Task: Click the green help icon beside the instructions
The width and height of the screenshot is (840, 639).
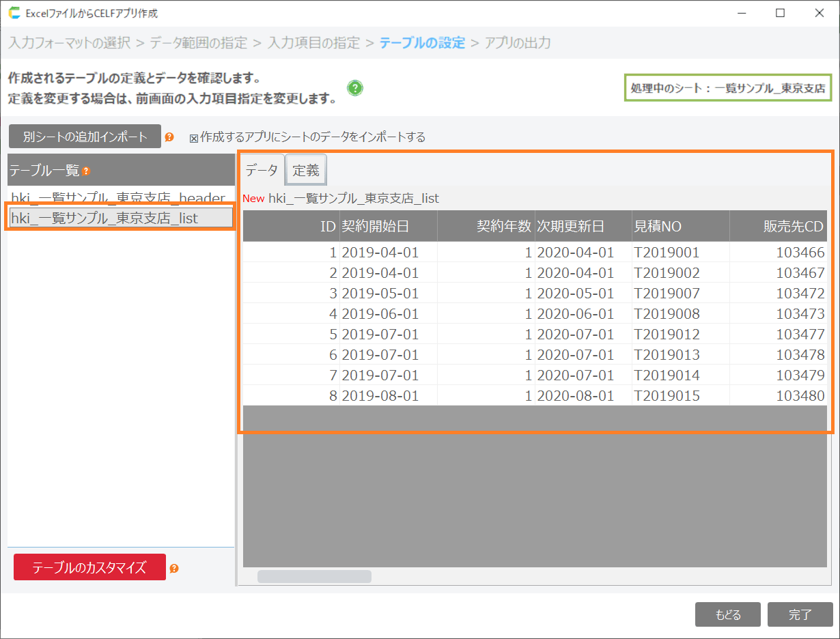Action: pyautogui.click(x=355, y=88)
